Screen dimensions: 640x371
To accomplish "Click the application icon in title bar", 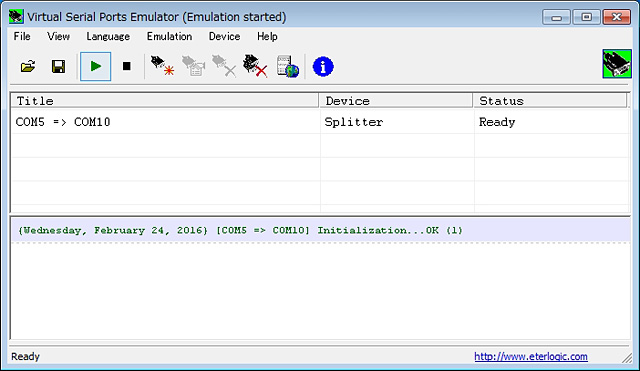I will coord(16,17).
